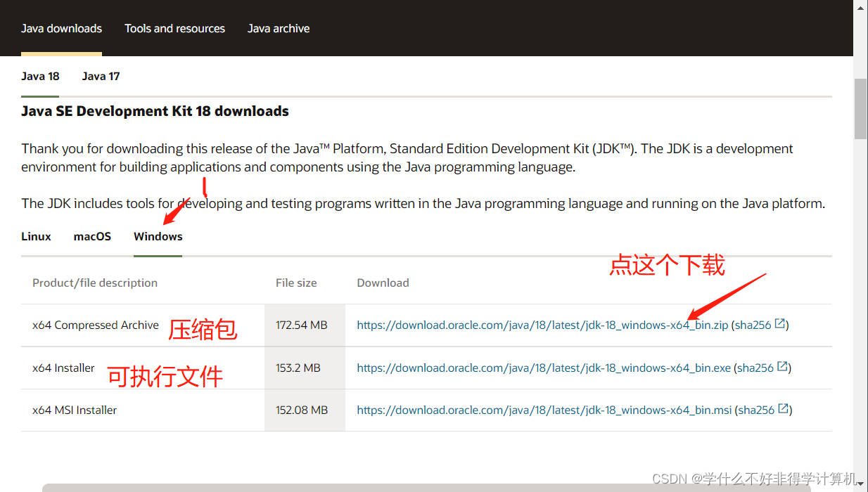Click the 172.54 MB file size

coord(302,325)
